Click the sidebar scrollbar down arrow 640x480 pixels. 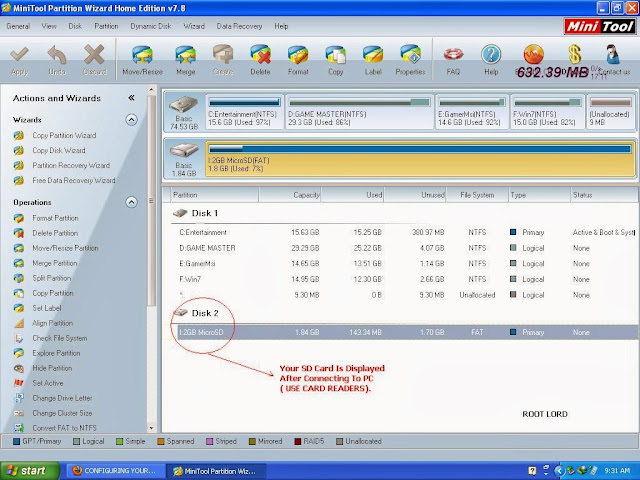coord(151,428)
